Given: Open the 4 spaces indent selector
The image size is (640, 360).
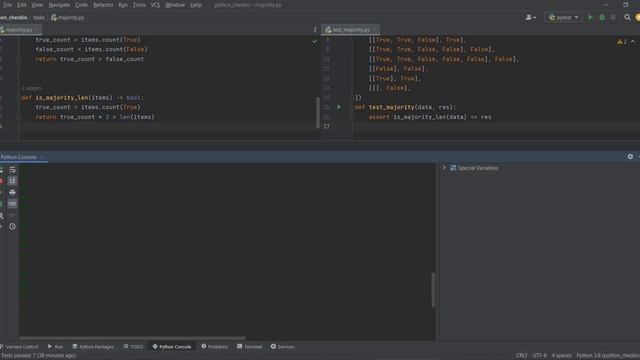Looking at the screenshot, I should [561, 356].
